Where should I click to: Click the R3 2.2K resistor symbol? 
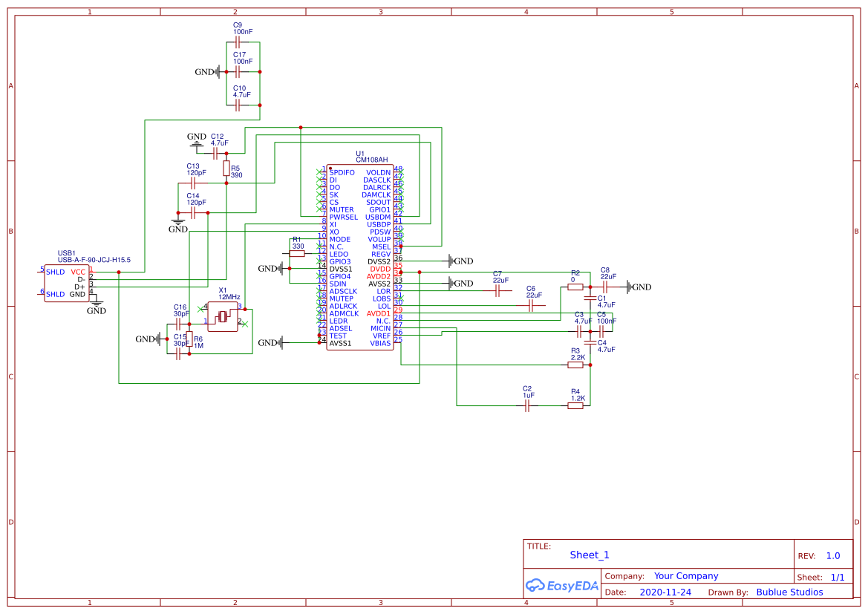(575, 365)
